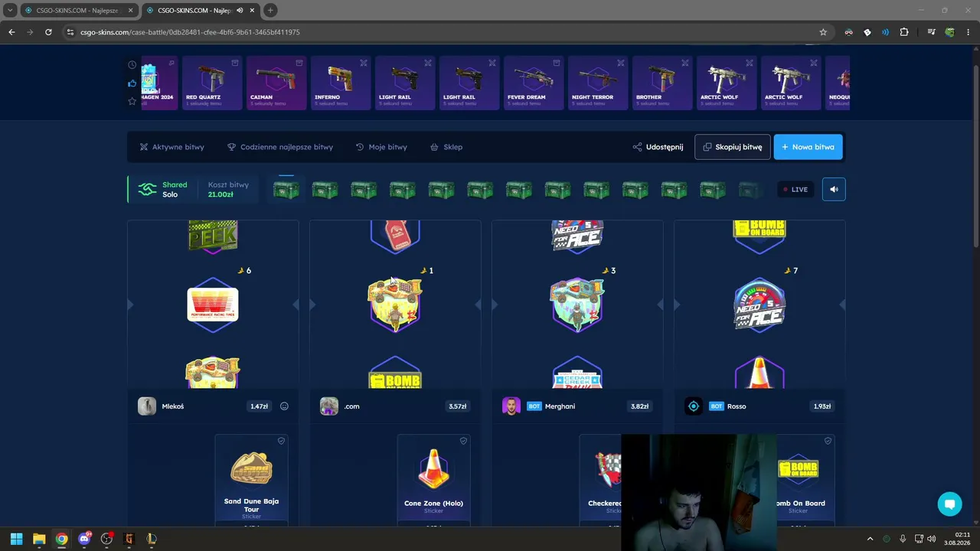Click the LIVE indicator
This screenshot has width=980, height=551.
tap(795, 189)
